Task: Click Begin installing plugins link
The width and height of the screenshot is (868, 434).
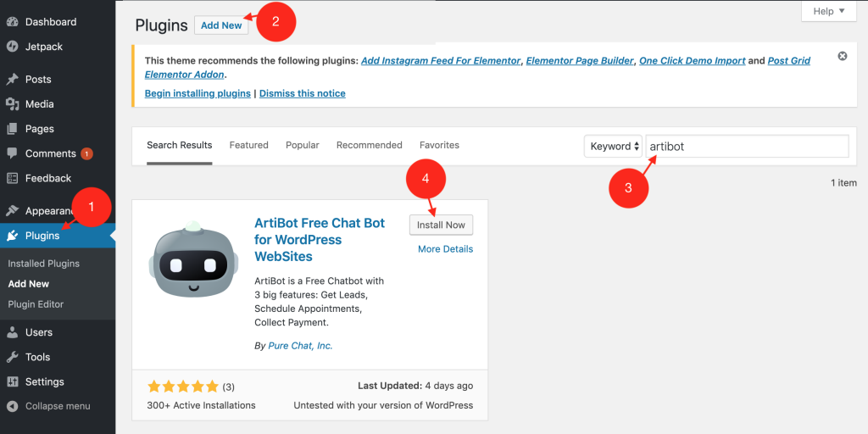Action: click(198, 93)
